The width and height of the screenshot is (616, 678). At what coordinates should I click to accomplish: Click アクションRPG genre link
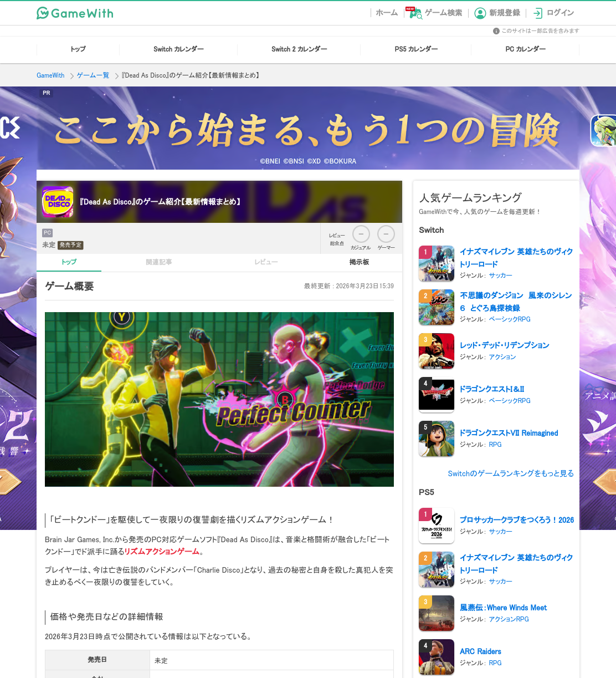tap(509, 619)
